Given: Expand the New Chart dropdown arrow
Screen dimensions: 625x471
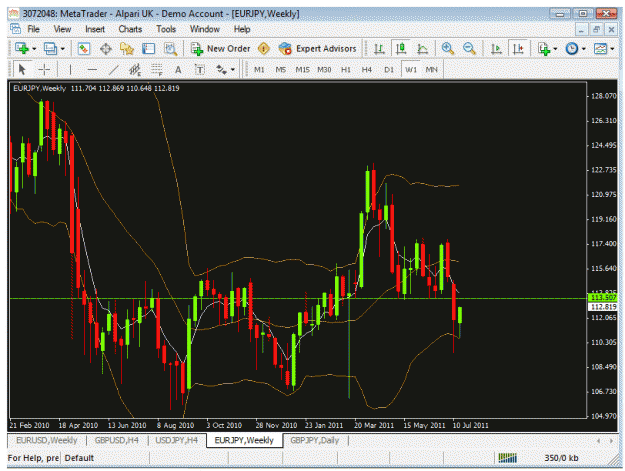Looking at the screenshot, I should (x=34, y=49).
